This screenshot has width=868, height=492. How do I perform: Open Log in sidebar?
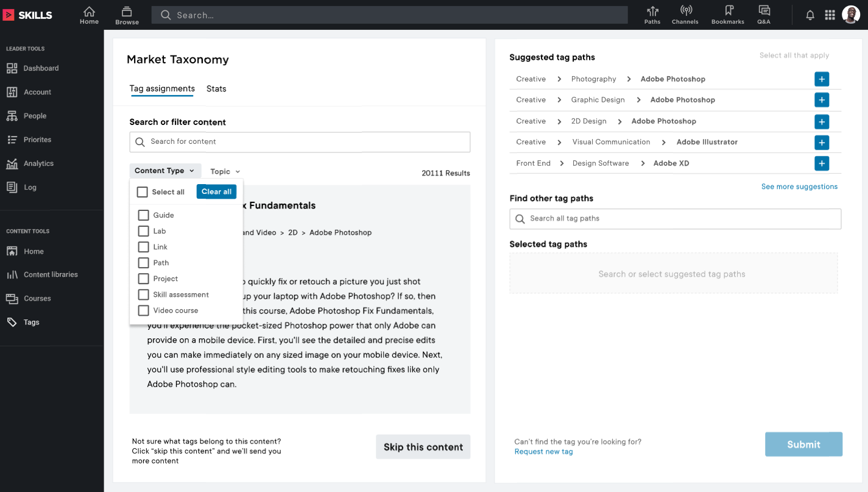pyautogui.click(x=22, y=187)
